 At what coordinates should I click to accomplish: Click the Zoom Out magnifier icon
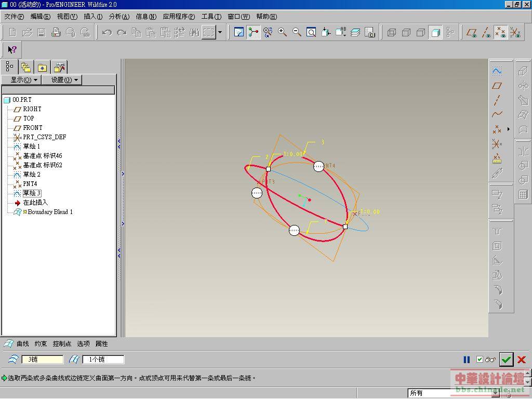(297, 32)
